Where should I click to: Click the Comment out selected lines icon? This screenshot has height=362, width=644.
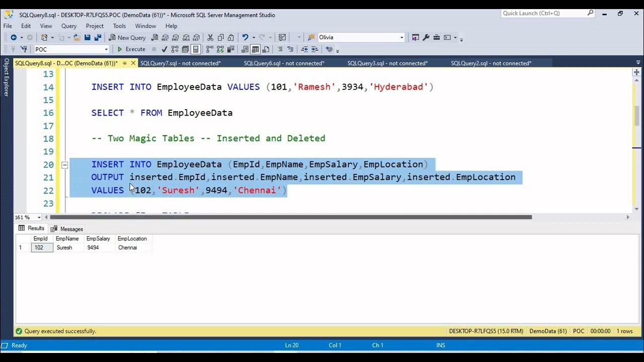click(x=280, y=49)
